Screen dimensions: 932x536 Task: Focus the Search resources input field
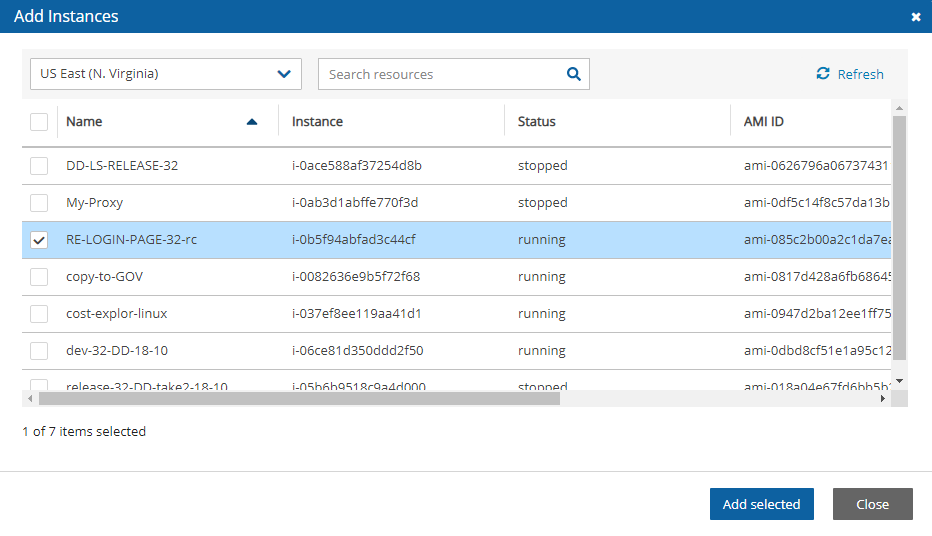pos(440,74)
